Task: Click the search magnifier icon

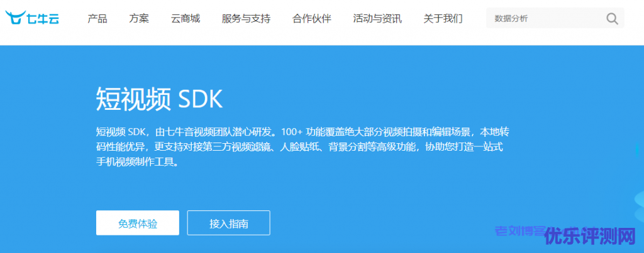Action: 612,18
